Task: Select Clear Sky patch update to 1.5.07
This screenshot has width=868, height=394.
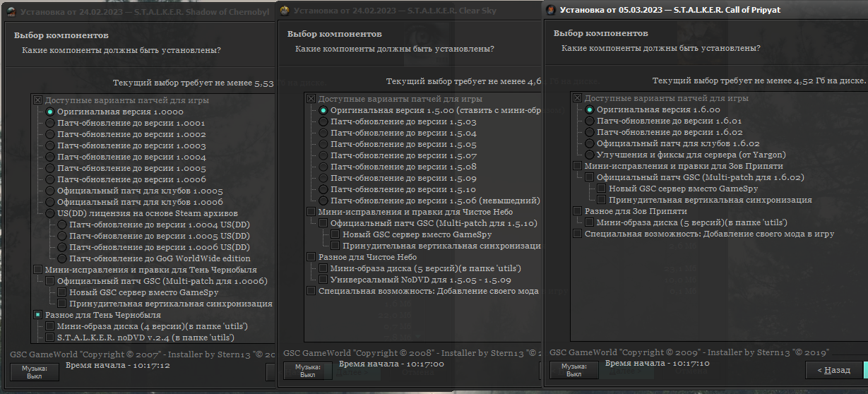Action: click(323, 155)
